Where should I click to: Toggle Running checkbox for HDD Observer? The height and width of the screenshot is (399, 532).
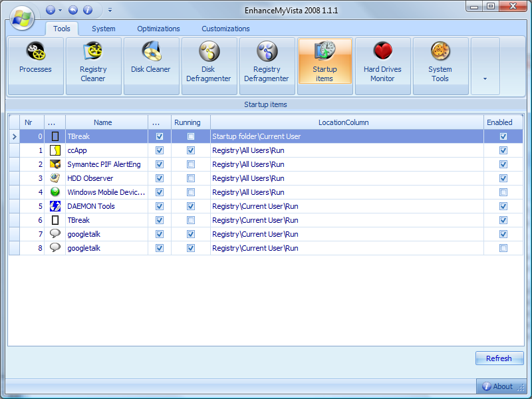191,178
